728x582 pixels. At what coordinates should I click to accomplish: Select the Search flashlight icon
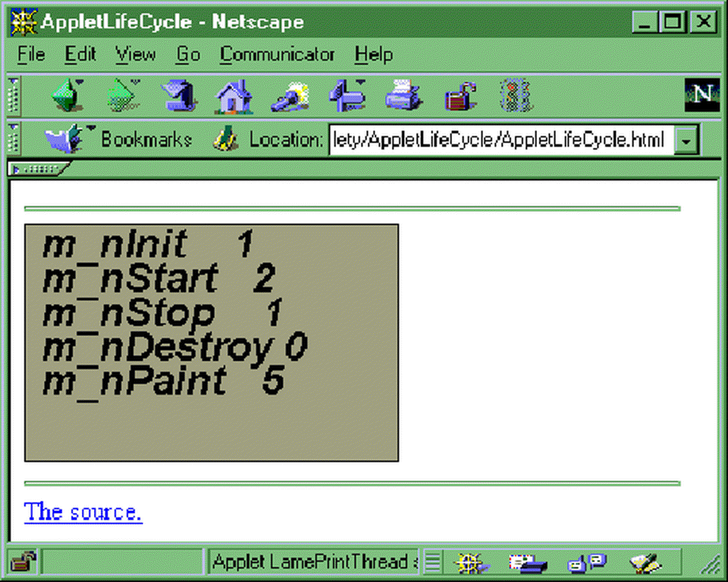tap(290, 96)
